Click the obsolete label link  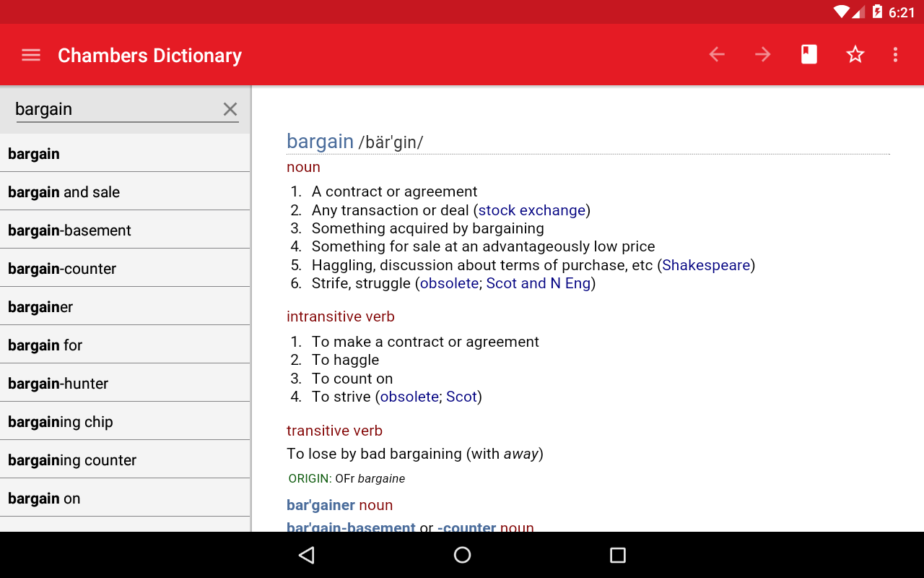pos(449,283)
